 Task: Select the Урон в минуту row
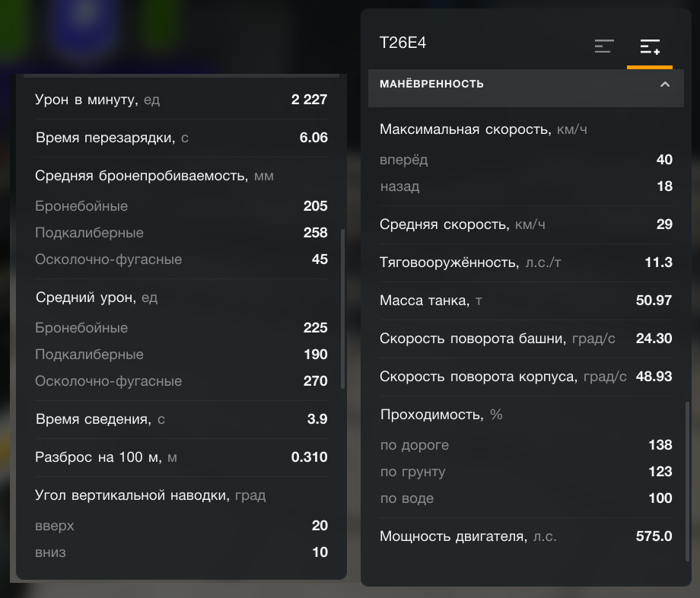click(181, 100)
